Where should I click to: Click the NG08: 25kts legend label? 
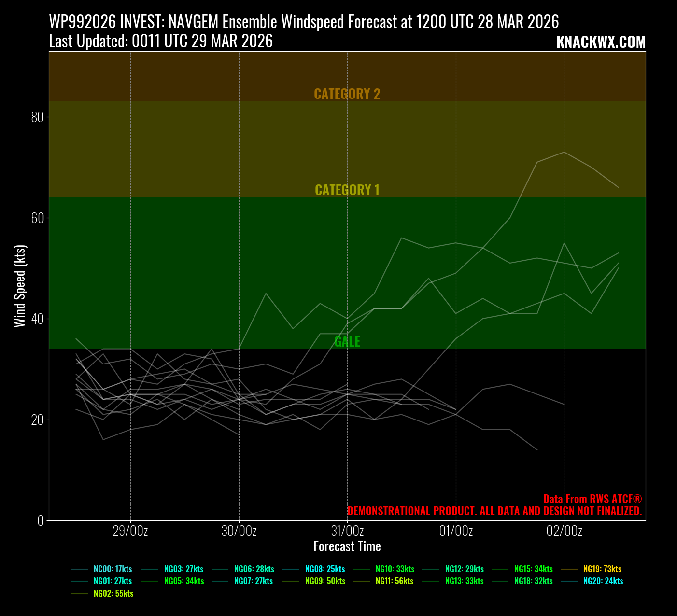[x=325, y=569]
